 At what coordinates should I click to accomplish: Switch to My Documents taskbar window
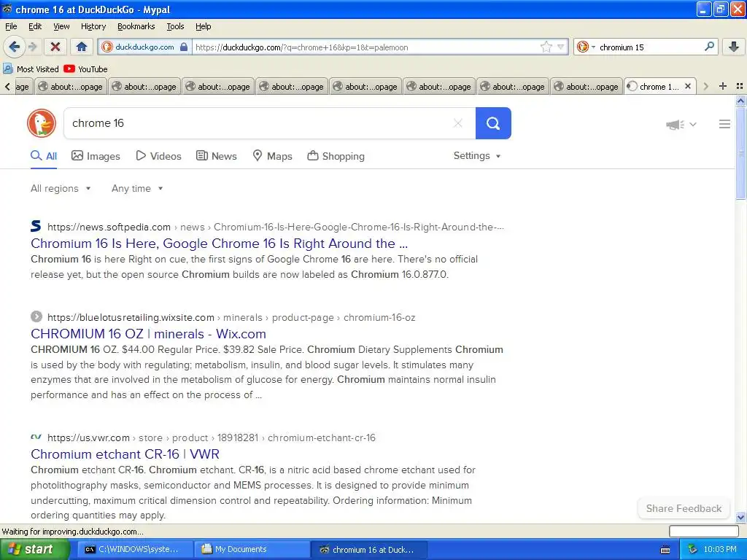point(252,549)
